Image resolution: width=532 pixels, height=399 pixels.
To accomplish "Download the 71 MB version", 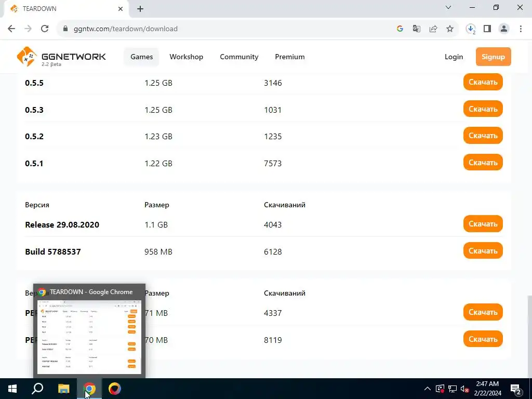I will 483,312.
